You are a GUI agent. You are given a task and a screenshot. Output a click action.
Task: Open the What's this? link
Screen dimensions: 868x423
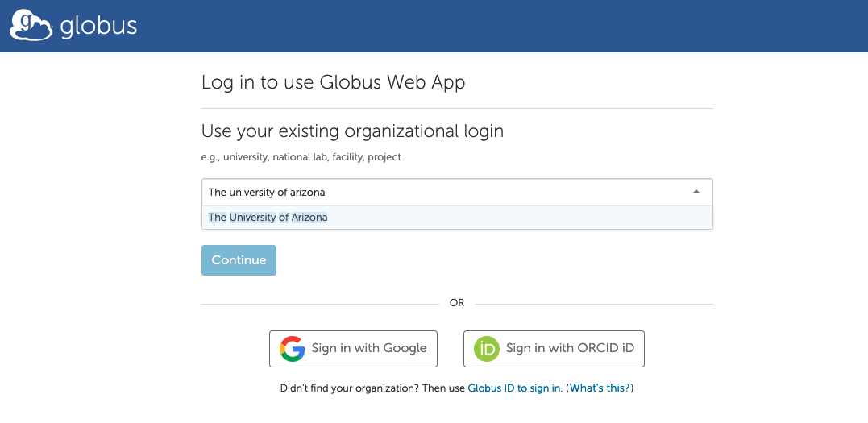pos(600,388)
